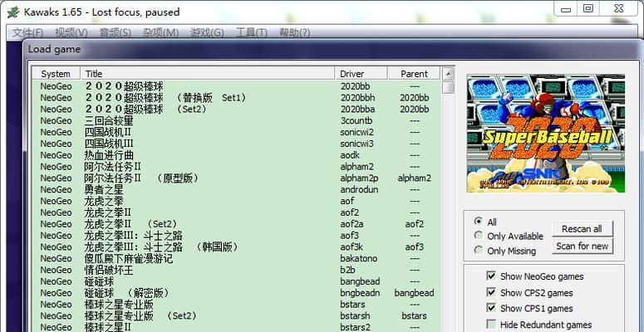Minimize the Kawaks window
The width and height of the screenshot is (644, 332).
pos(566,8)
